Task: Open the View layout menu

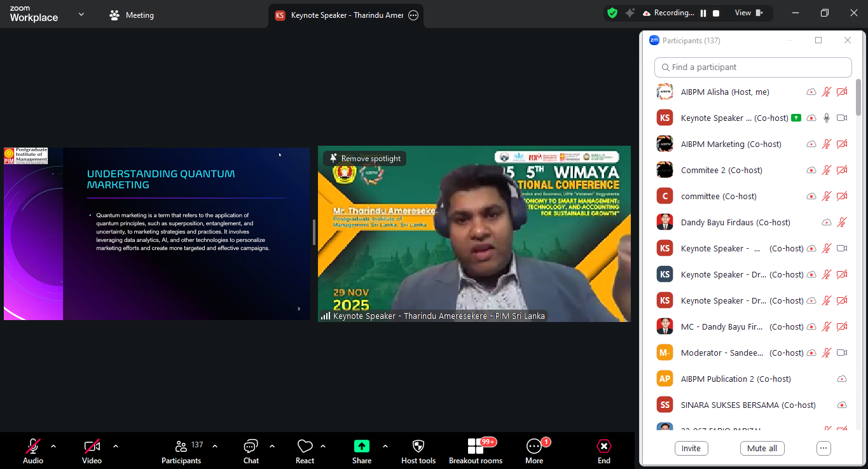Action: [748, 13]
